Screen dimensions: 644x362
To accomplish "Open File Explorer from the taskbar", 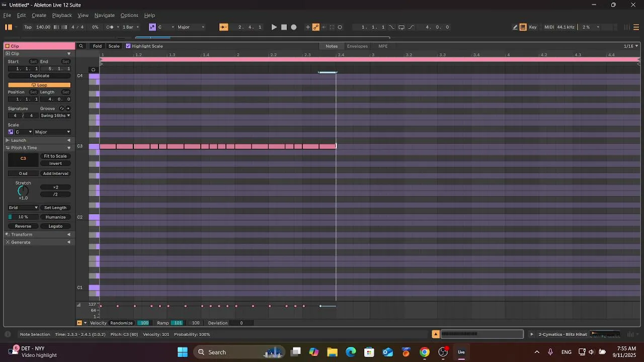I will click(332, 352).
